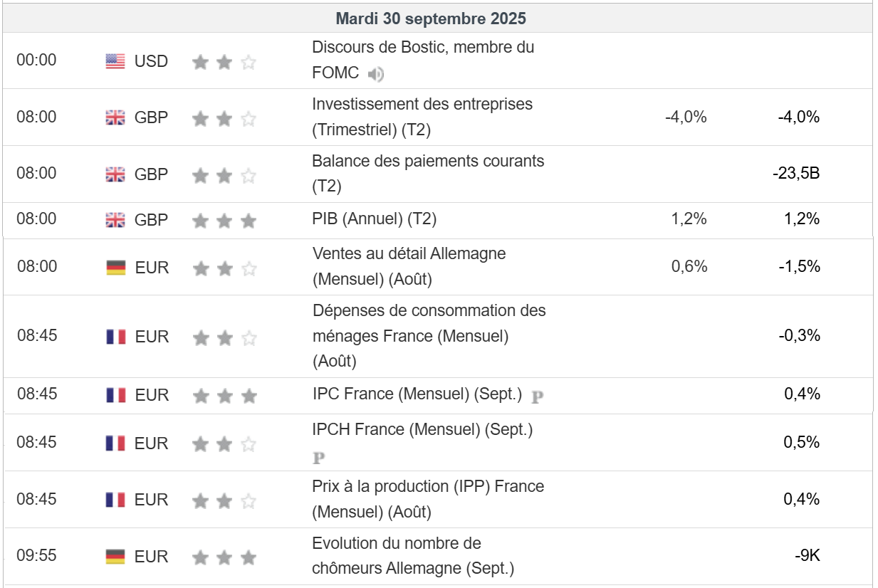Click the star rating for IPC France (Mensuel)
878x588 pixels.
tap(224, 396)
